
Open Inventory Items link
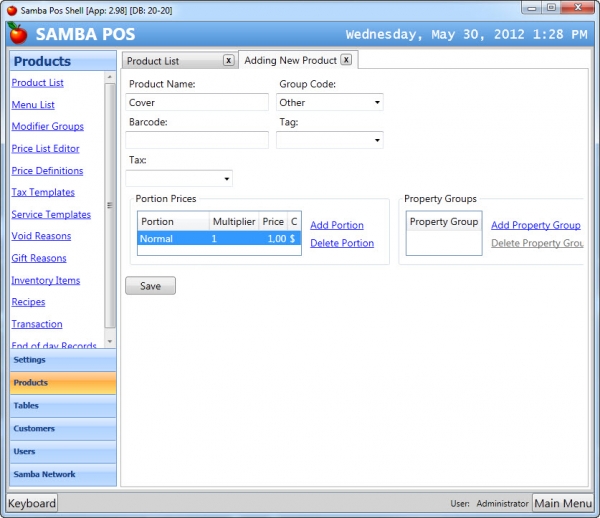[46, 280]
